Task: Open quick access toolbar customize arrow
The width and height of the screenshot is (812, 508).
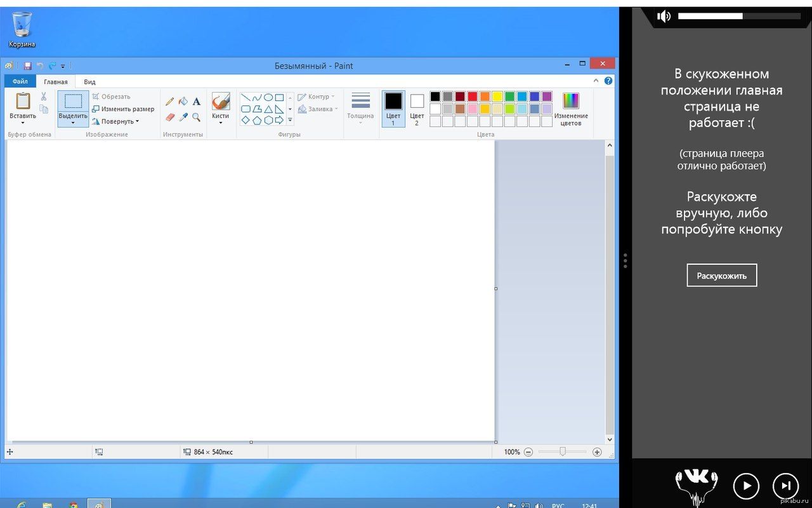Action: coord(63,66)
